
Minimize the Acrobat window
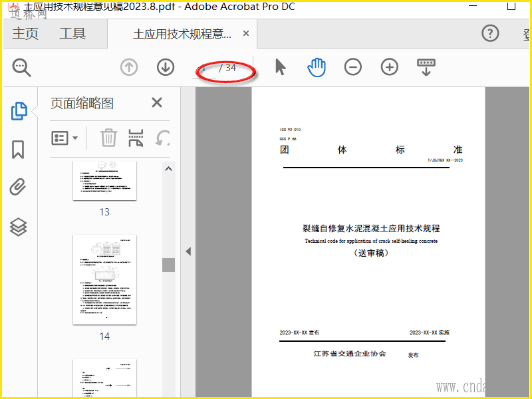coord(473,6)
